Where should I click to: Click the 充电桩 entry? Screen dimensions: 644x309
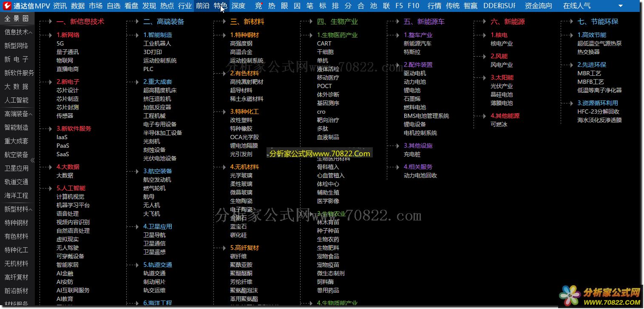(412, 154)
